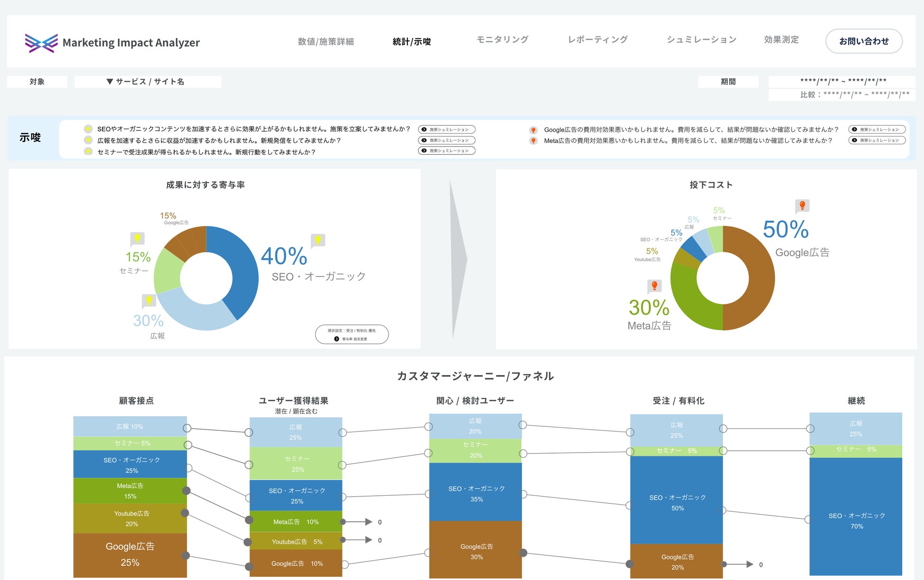Click the yellow bulb icon of SEO suggestion
This screenshot has width=924, height=580.
(88, 129)
